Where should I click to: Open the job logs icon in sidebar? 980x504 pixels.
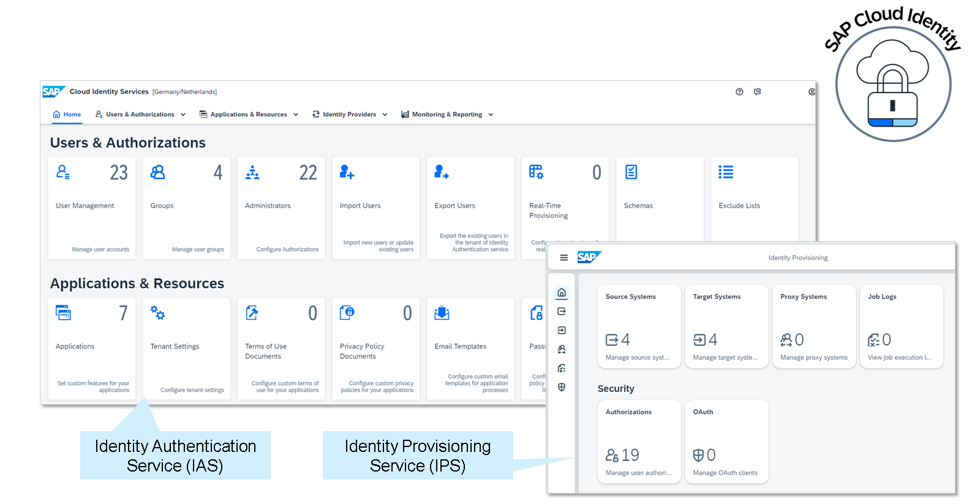click(562, 369)
